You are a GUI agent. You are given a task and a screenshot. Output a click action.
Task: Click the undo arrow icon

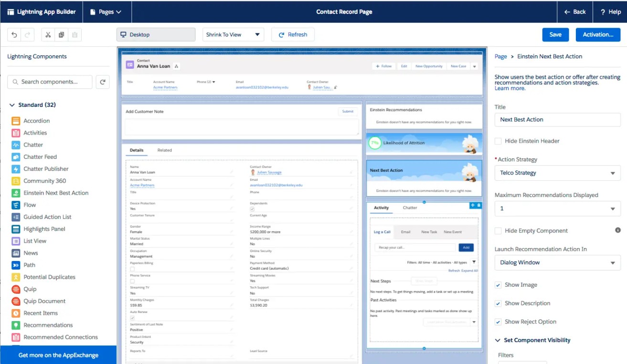[x=14, y=35]
